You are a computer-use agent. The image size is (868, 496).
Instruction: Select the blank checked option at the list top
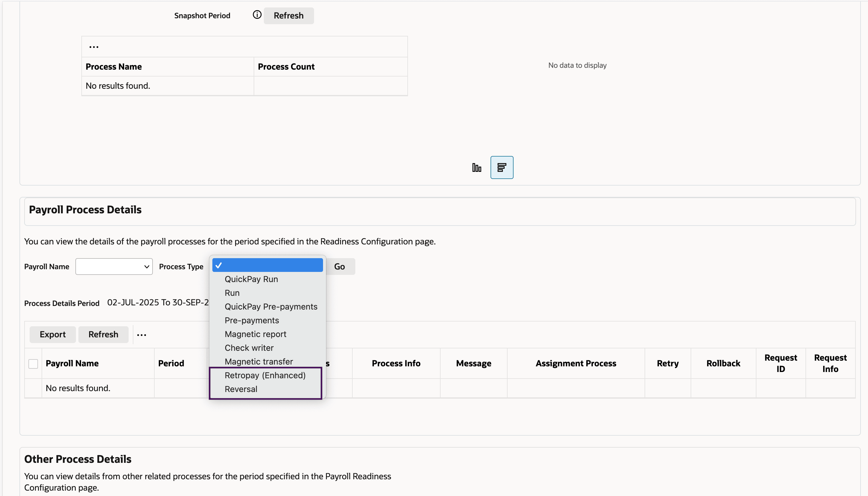click(x=267, y=265)
